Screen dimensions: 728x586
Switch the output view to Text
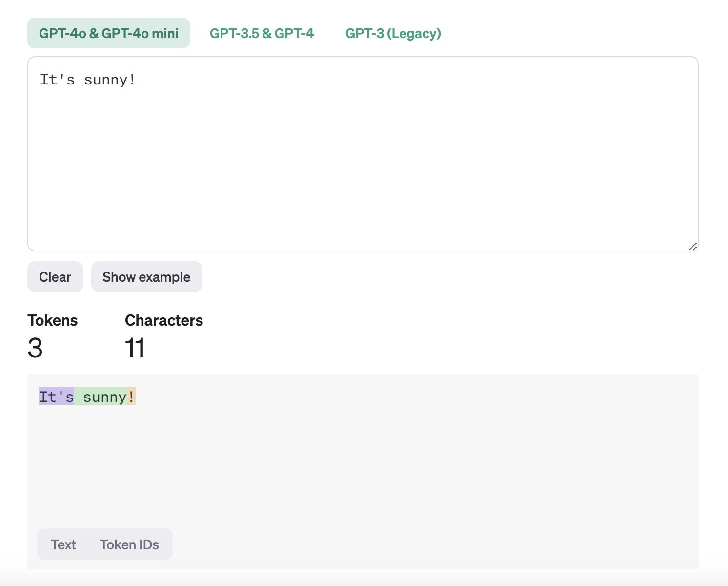(x=63, y=544)
